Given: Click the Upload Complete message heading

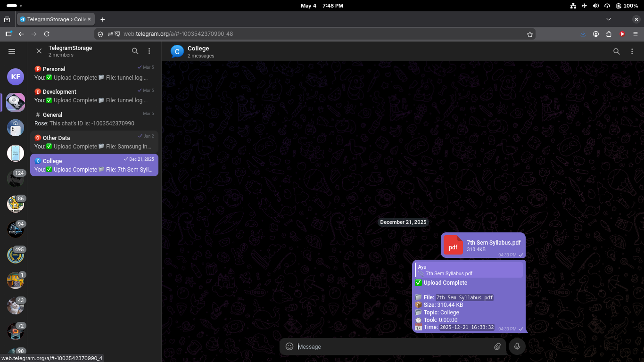Looking at the screenshot, I should [445, 283].
